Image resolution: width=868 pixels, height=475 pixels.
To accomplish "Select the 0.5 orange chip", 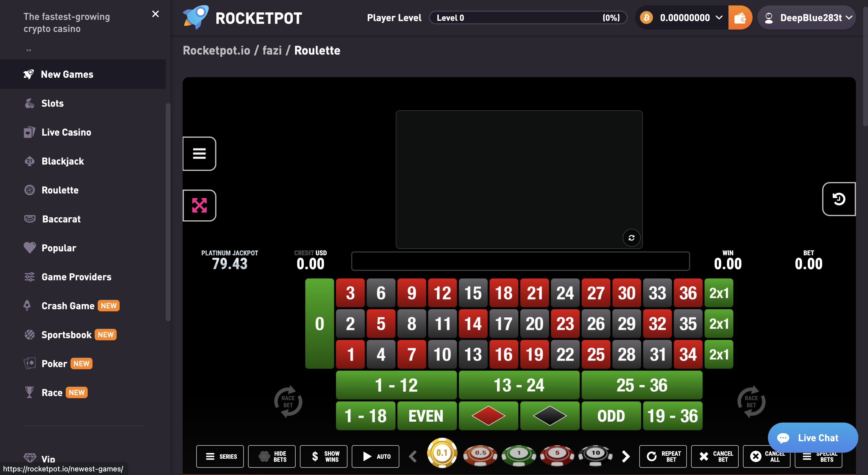I will (480, 456).
